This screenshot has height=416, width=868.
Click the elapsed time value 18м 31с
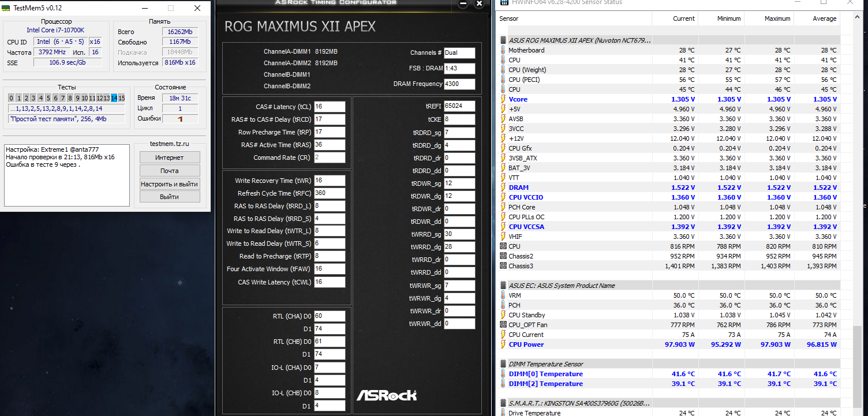[x=179, y=98]
